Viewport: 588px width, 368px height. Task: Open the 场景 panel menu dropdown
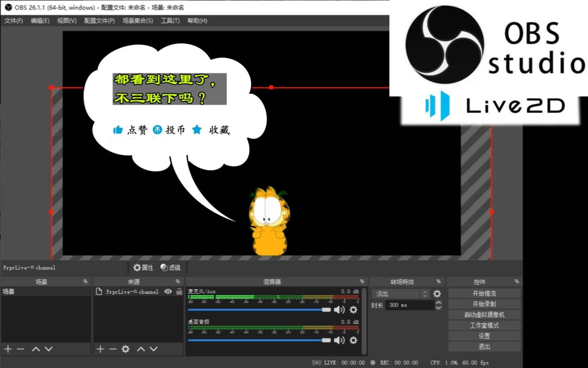tap(85, 282)
